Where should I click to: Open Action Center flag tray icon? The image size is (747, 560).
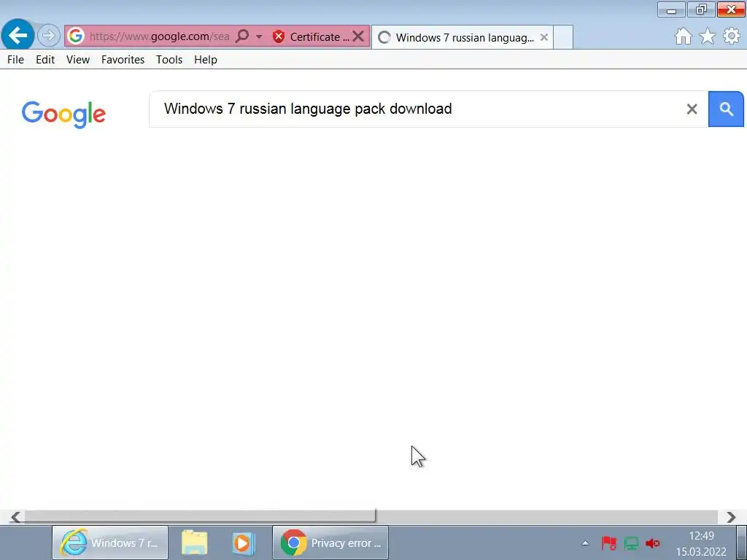tap(608, 542)
